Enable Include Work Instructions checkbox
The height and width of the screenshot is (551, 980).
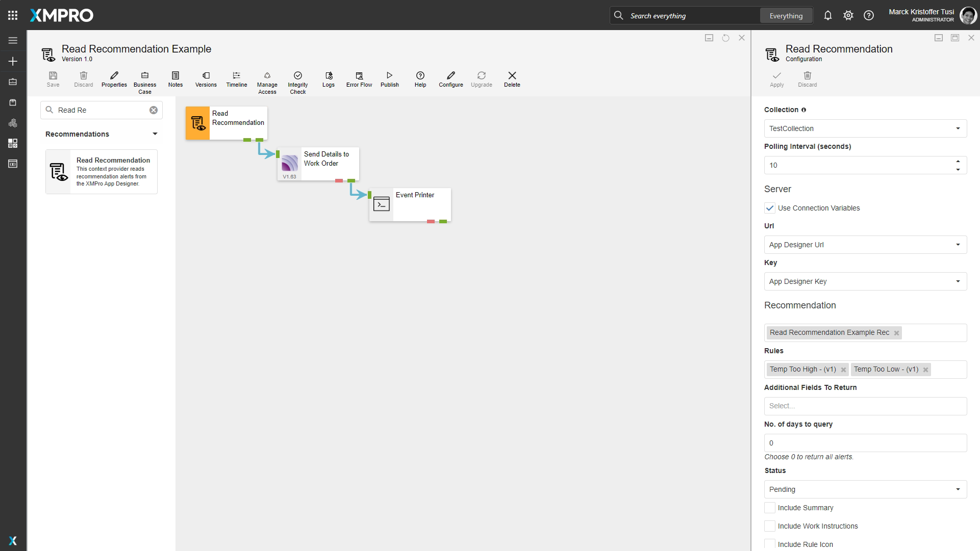pyautogui.click(x=770, y=526)
